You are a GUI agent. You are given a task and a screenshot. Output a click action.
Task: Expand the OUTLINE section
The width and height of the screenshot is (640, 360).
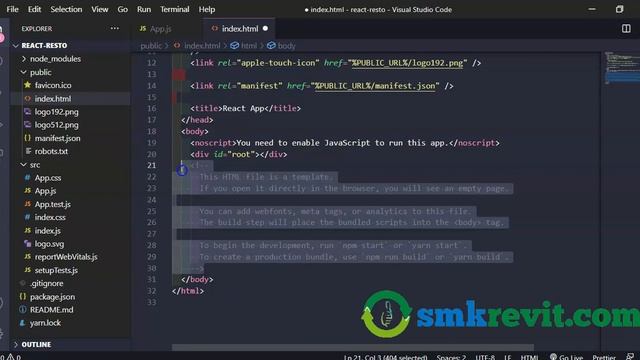pos(36,344)
